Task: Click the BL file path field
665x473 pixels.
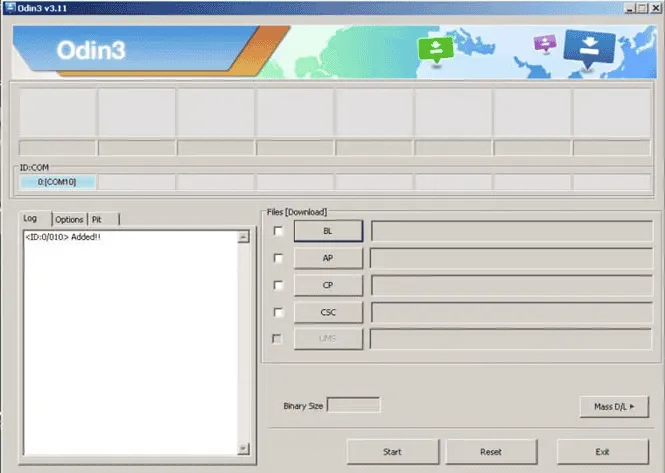Action: 511,231
